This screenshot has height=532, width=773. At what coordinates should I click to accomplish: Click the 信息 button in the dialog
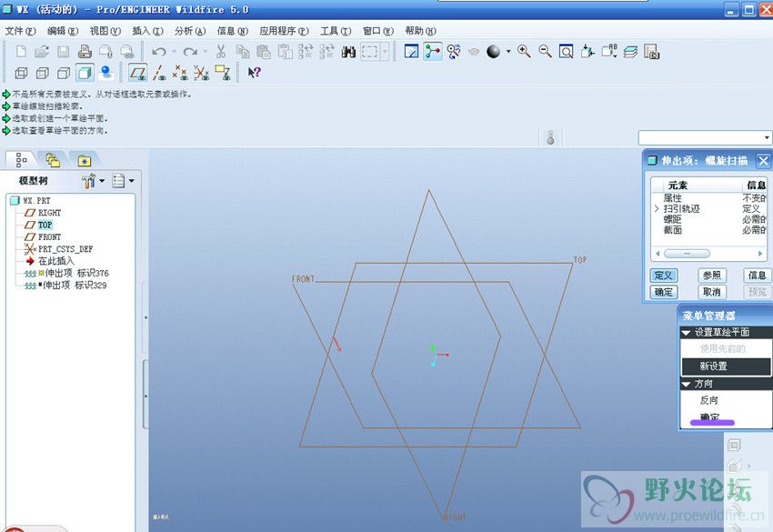757,276
